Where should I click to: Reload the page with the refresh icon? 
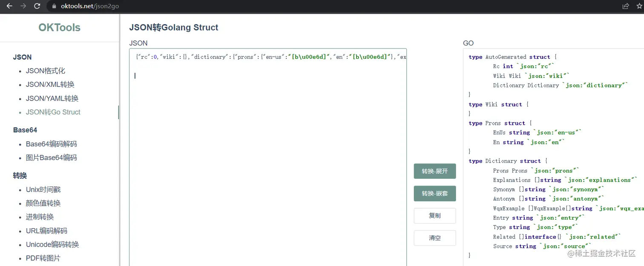click(x=37, y=6)
